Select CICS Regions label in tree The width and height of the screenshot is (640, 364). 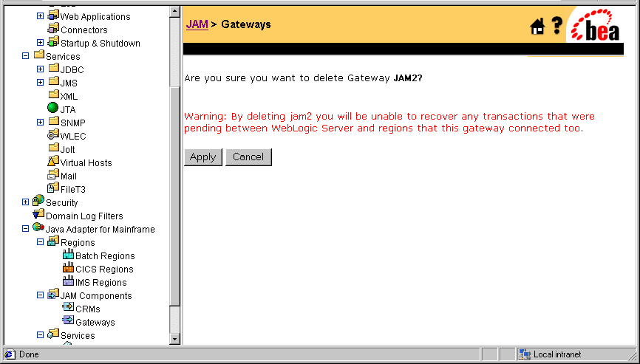pyautogui.click(x=104, y=269)
